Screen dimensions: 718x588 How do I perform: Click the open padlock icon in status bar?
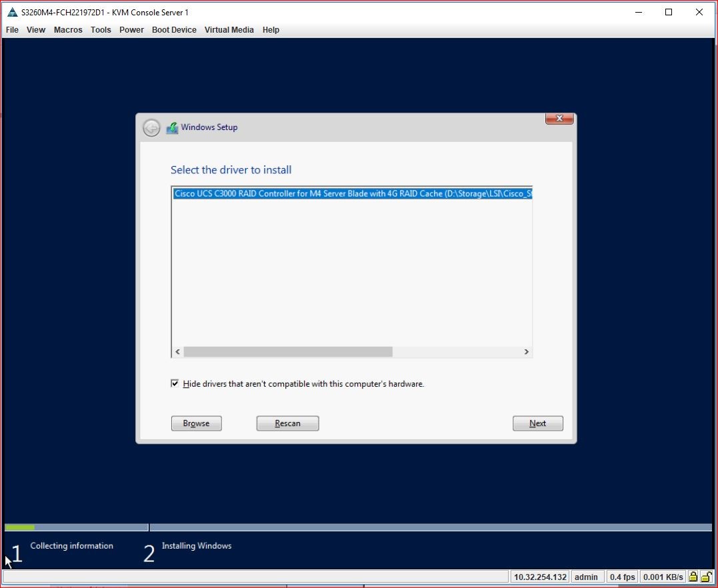click(x=705, y=577)
